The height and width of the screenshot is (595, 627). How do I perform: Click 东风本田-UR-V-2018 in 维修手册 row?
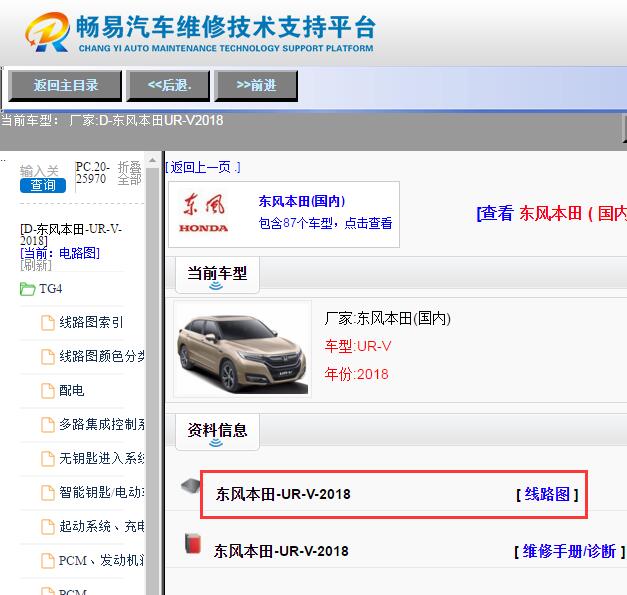tap(281, 551)
